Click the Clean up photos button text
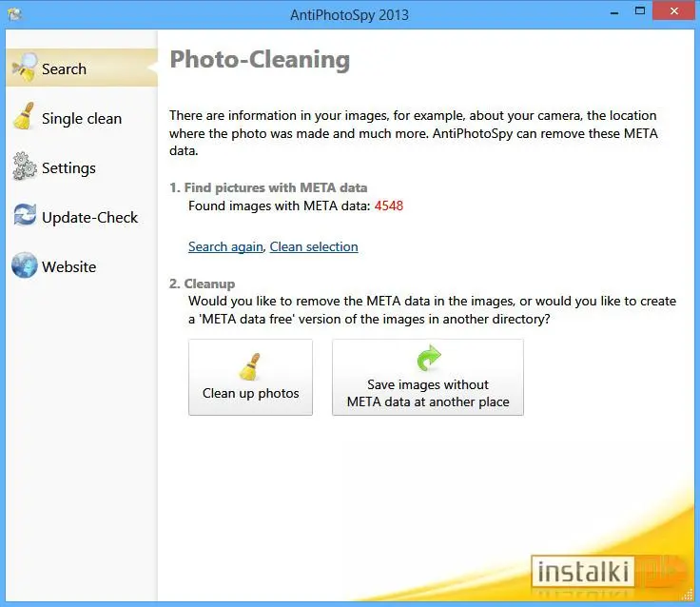The width and height of the screenshot is (700, 607). pos(250,394)
